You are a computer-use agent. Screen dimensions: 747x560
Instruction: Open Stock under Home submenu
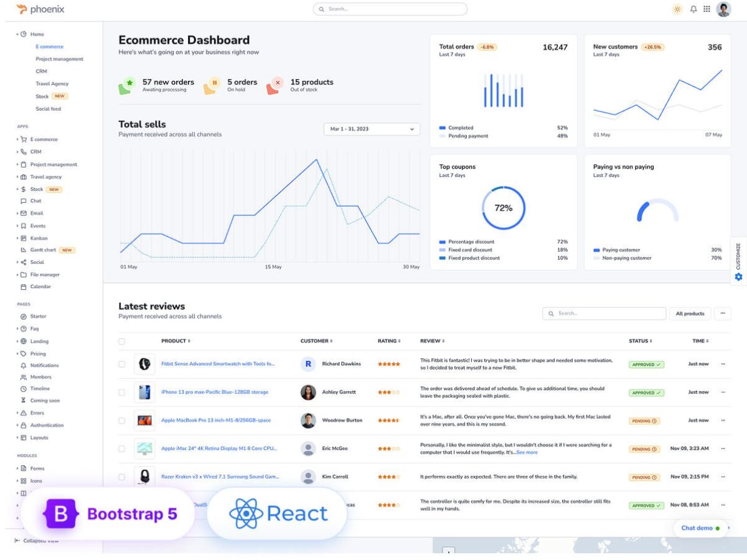pos(42,96)
